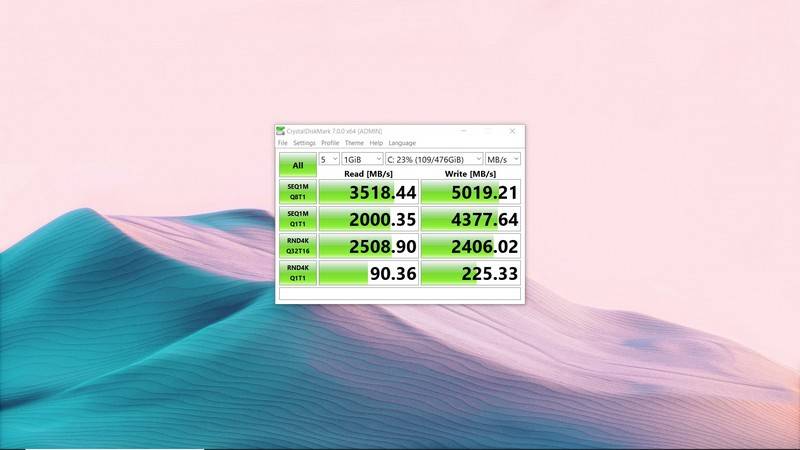Open the Profile menu
Screen dimensions: 800x450
pos(330,143)
